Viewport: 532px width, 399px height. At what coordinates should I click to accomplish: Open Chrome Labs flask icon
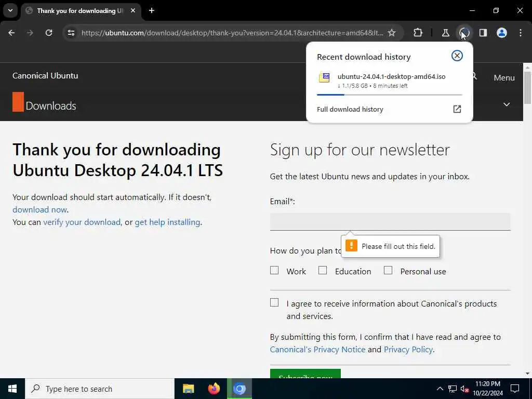click(445, 33)
